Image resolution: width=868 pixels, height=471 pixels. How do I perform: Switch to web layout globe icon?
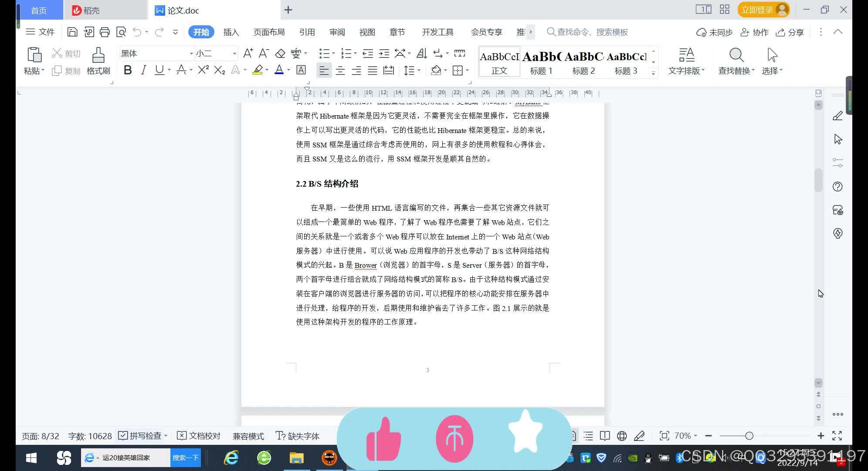pyautogui.click(x=622, y=436)
